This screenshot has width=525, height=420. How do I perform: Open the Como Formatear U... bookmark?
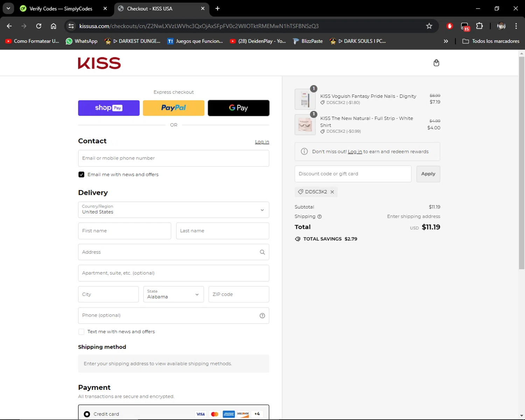pos(32,41)
